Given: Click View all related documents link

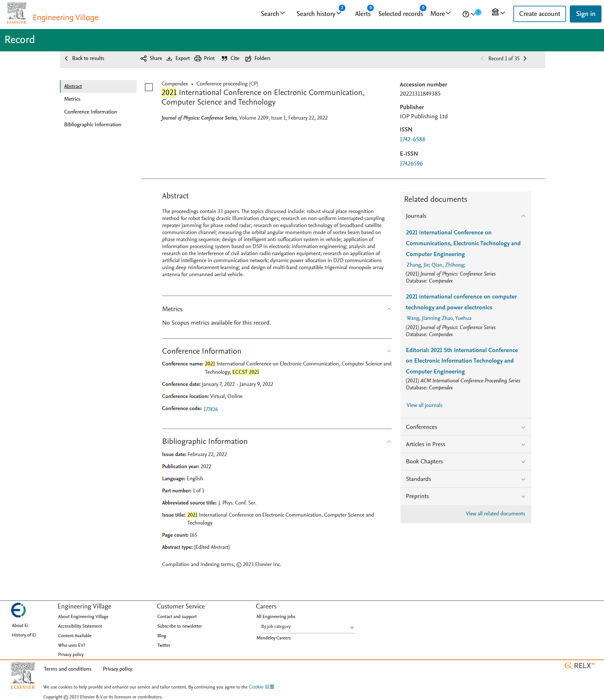Looking at the screenshot, I should click(x=495, y=513).
